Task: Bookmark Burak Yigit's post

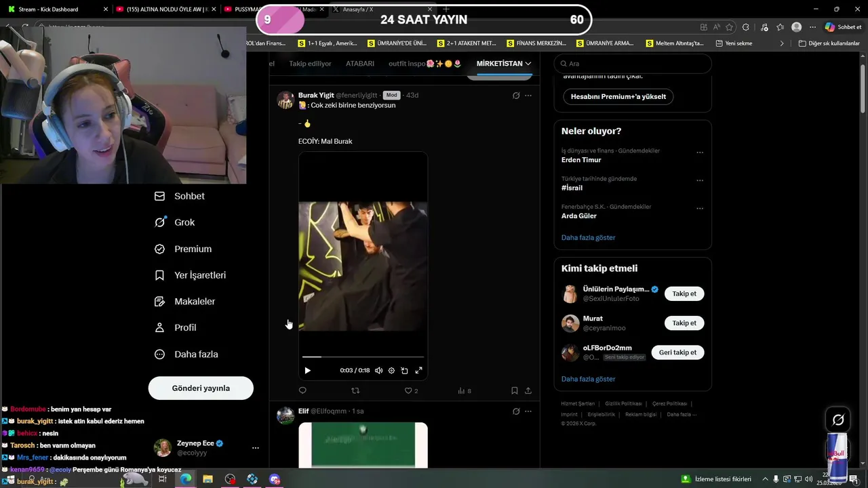Action: (x=514, y=390)
